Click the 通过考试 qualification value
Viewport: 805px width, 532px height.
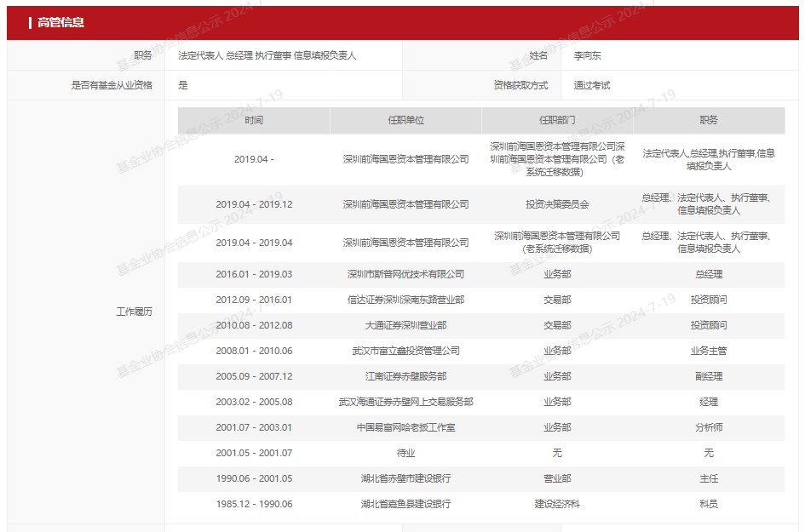tap(592, 85)
